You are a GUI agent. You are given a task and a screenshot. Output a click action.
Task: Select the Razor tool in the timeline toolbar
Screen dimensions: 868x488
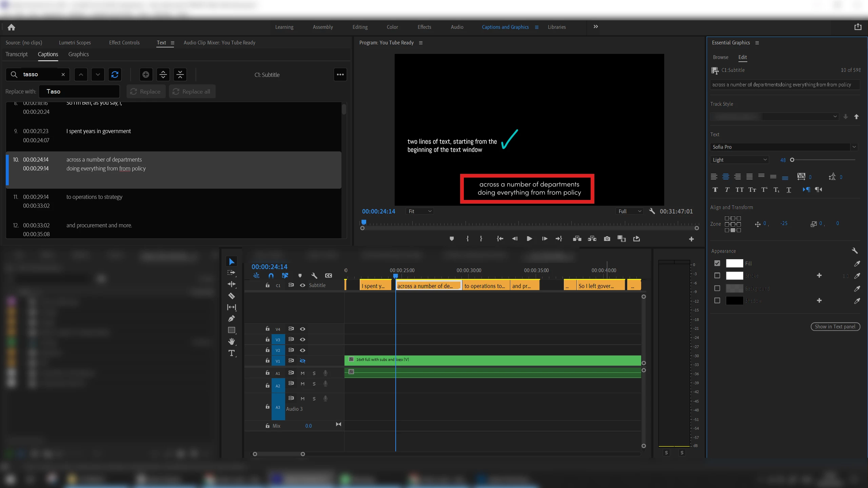coord(232,296)
